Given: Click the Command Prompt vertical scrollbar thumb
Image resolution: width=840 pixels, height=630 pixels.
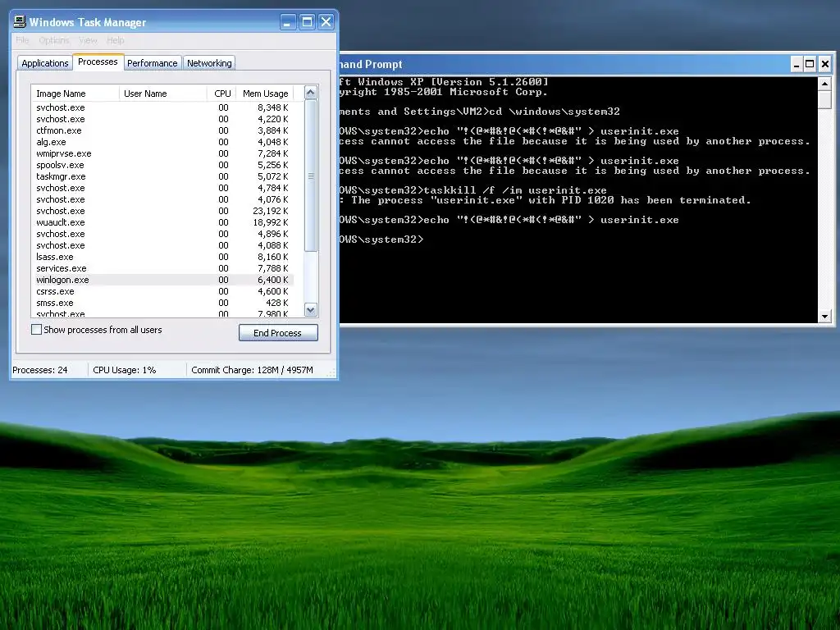Looking at the screenshot, I should (x=824, y=99).
